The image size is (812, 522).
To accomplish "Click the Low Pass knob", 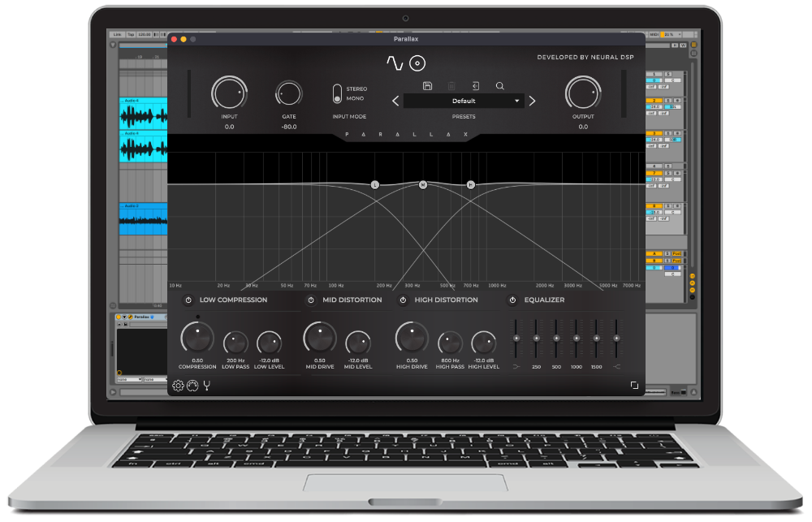I will 235,343.
